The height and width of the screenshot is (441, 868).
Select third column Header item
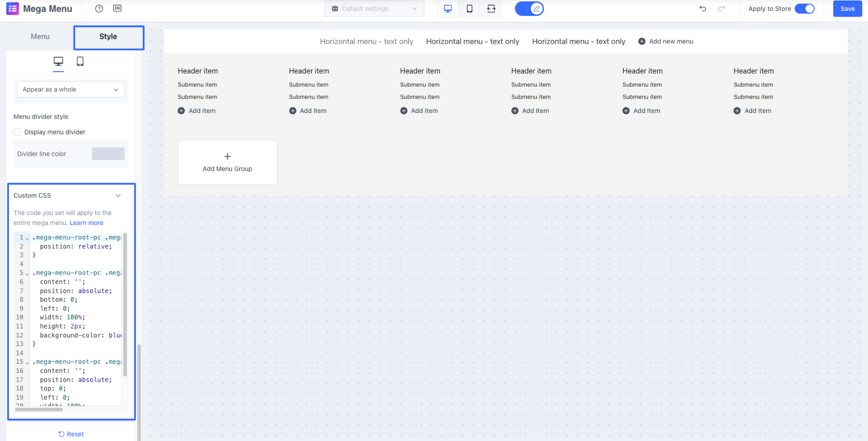[x=420, y=71]
